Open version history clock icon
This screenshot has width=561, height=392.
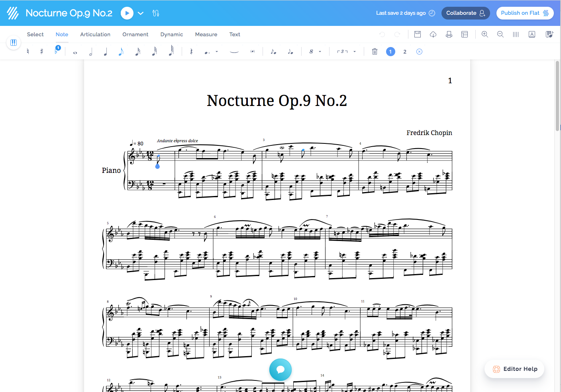[432, 13]
